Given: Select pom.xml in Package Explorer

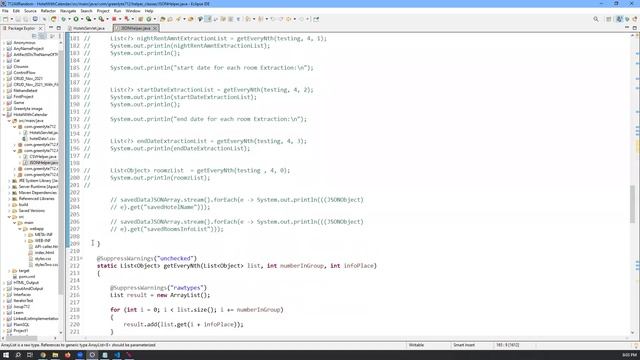Looking at the screenshot, I should (x=26, y=277).
